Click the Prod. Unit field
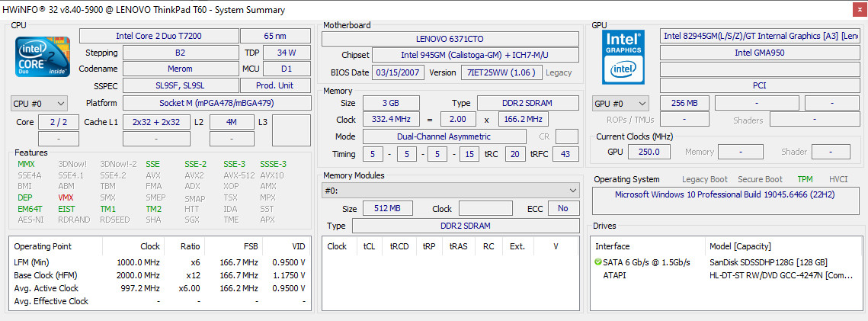This screenshot has height=321, width=868. click(x=275, y=86)
